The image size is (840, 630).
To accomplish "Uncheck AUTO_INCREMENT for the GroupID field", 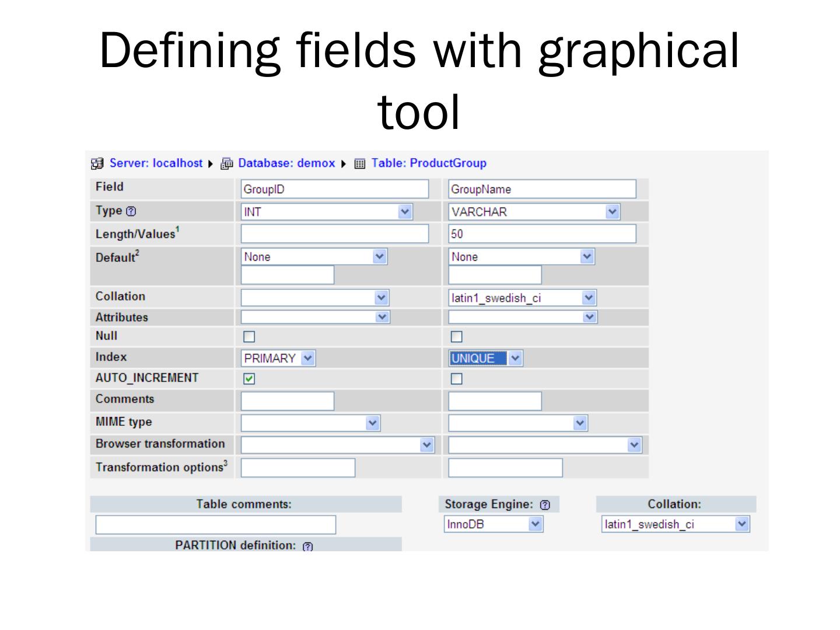I will coord(249,379).
